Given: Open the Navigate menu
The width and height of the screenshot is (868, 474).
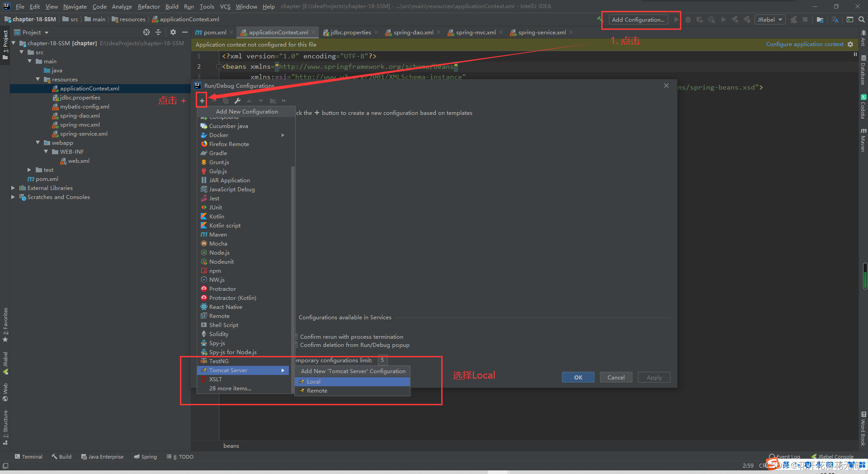Looking at the screenshot, I should point(75,6).
